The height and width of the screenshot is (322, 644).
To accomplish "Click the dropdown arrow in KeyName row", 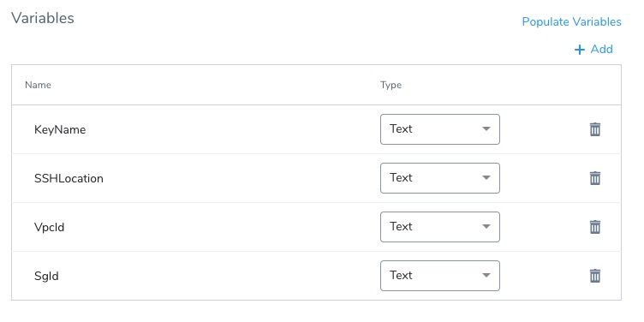I will click(x=486, y=129).
